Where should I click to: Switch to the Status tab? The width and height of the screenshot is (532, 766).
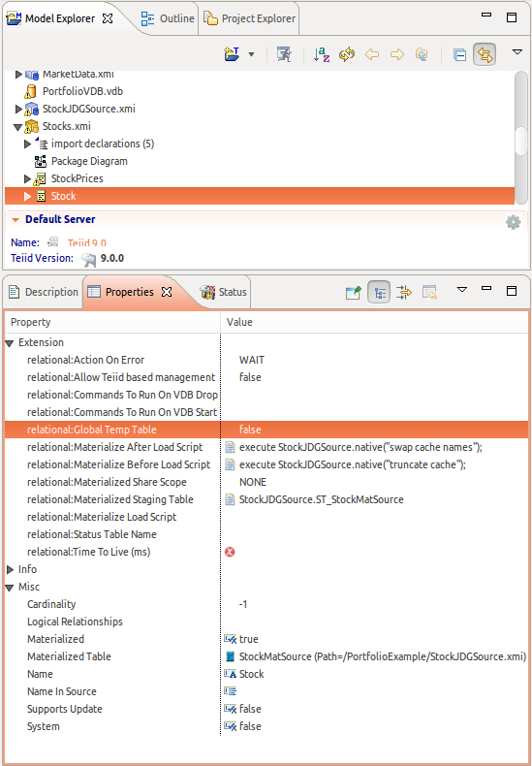pyautogui.click(x=224, y=292)
